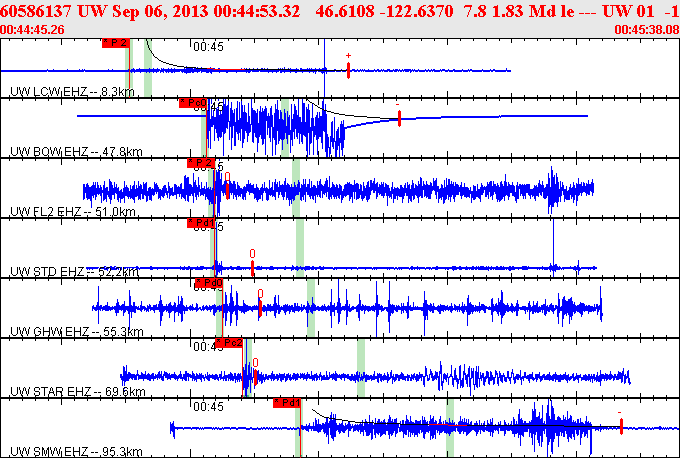Viewport: 680px width, 458px height.
Task: Click the P 2 pick flag on FL2 trace
Action: pos(201,163)
